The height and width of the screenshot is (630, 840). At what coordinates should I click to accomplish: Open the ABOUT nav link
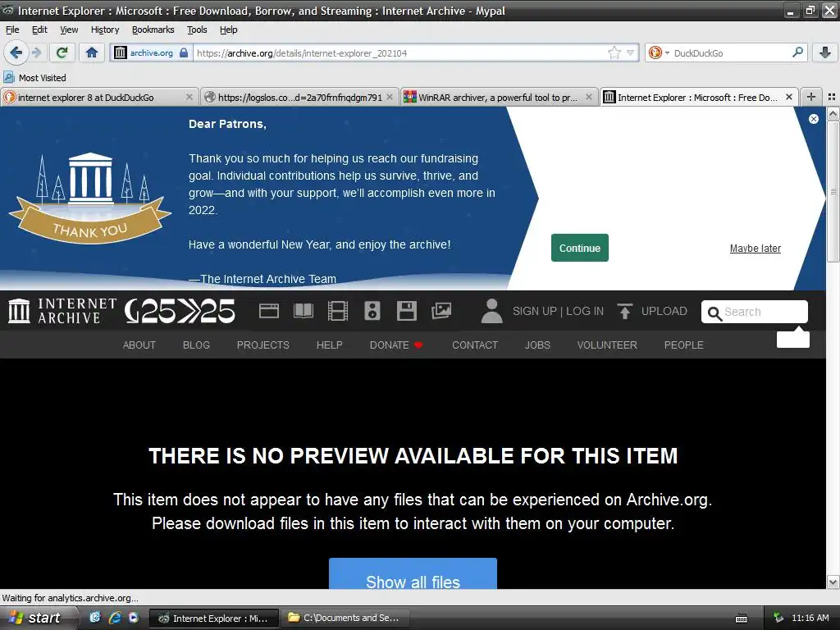point(139,345)
